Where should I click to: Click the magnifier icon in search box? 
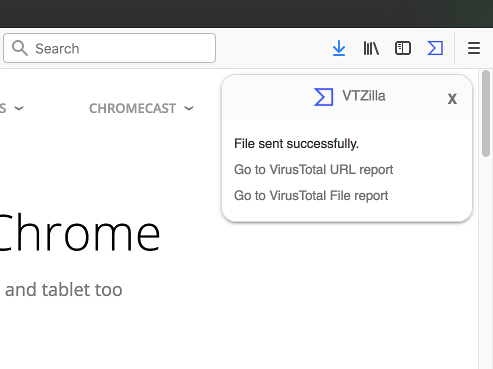click(20, 48)
